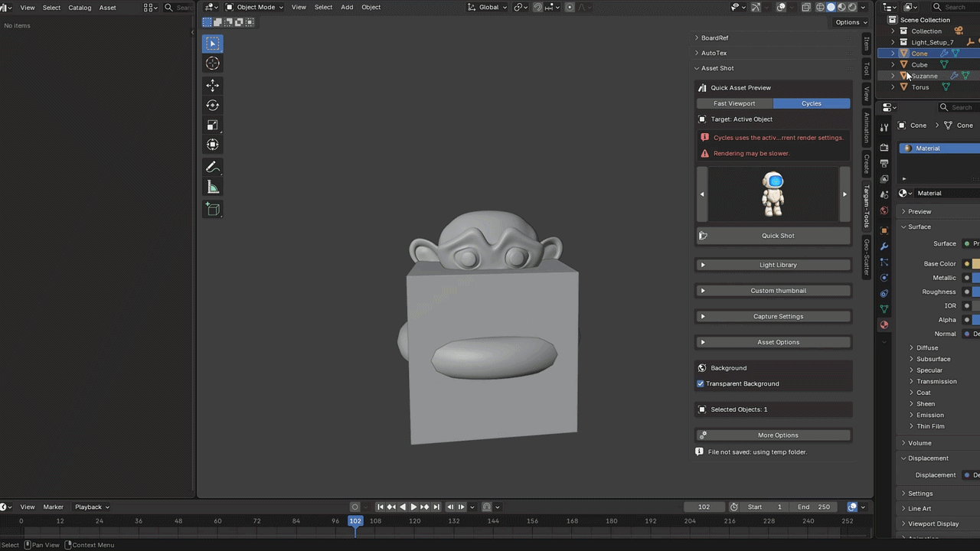Select the Cursor tool in the viewport toolbar
This screenshot has width=980, height=551.
[x=213, y=64]
